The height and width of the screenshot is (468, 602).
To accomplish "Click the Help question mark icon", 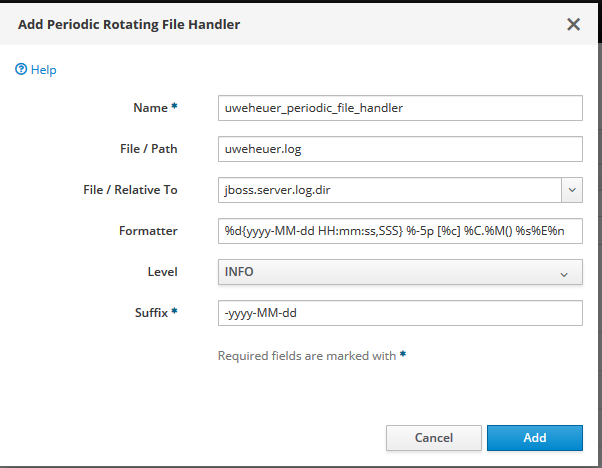I will (20, 70).
